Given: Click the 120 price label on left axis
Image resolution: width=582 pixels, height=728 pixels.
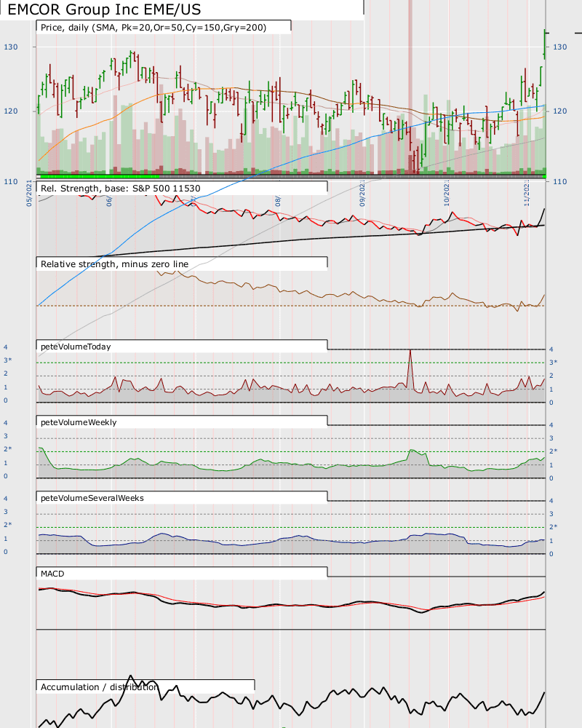Looking at the screenshot, I should pos(11,111).
